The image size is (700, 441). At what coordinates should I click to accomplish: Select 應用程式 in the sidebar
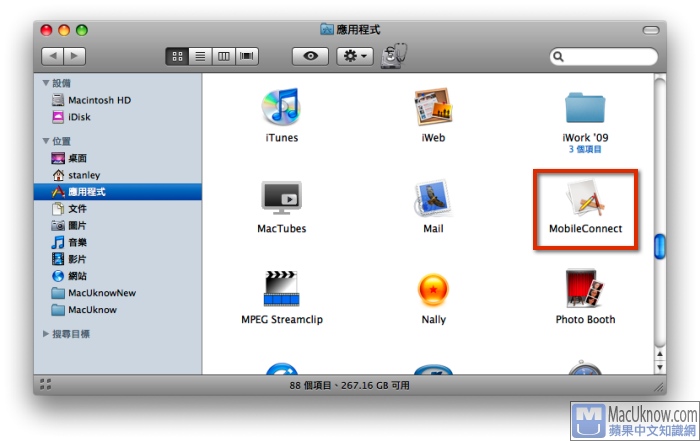tap(118, 192)
